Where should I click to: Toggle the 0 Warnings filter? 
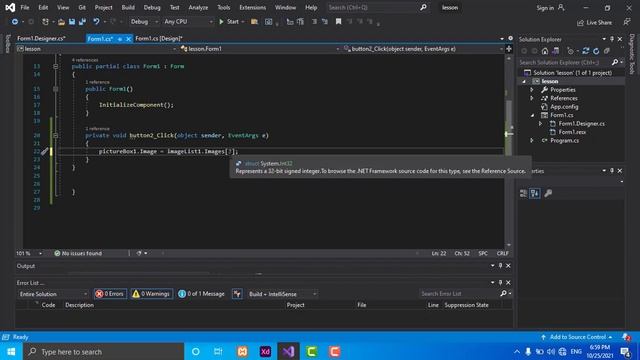pos(151,294)
